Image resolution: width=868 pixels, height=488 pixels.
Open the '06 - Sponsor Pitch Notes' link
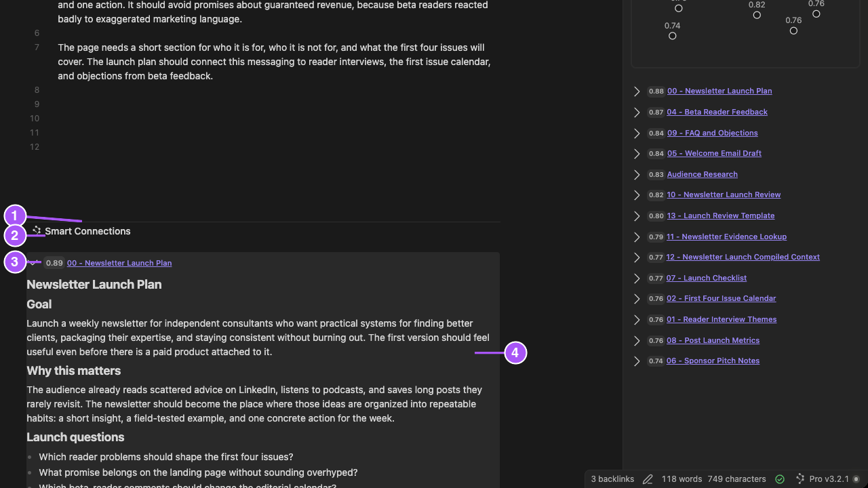(713, 361)
